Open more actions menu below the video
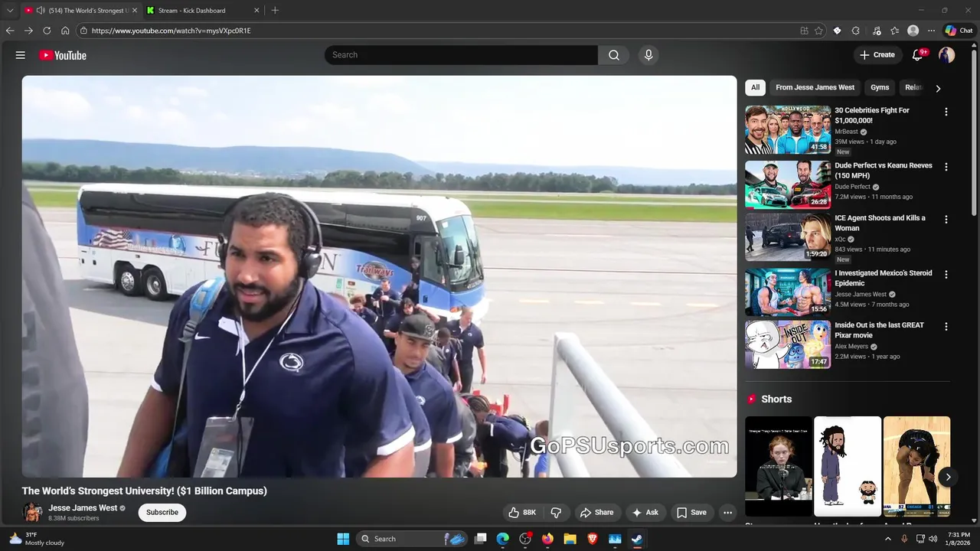 (728, 513)
